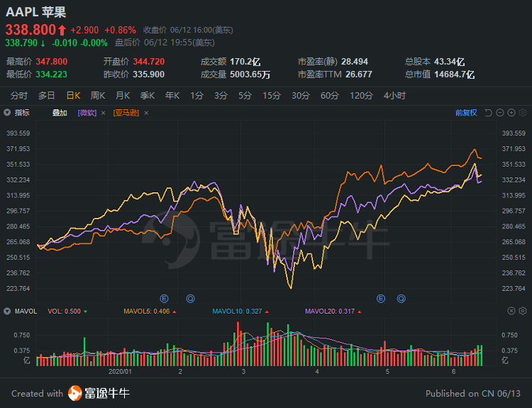Zoom in chart with plus icon
Screen dimensions: 532x408
tap(511, 113)
